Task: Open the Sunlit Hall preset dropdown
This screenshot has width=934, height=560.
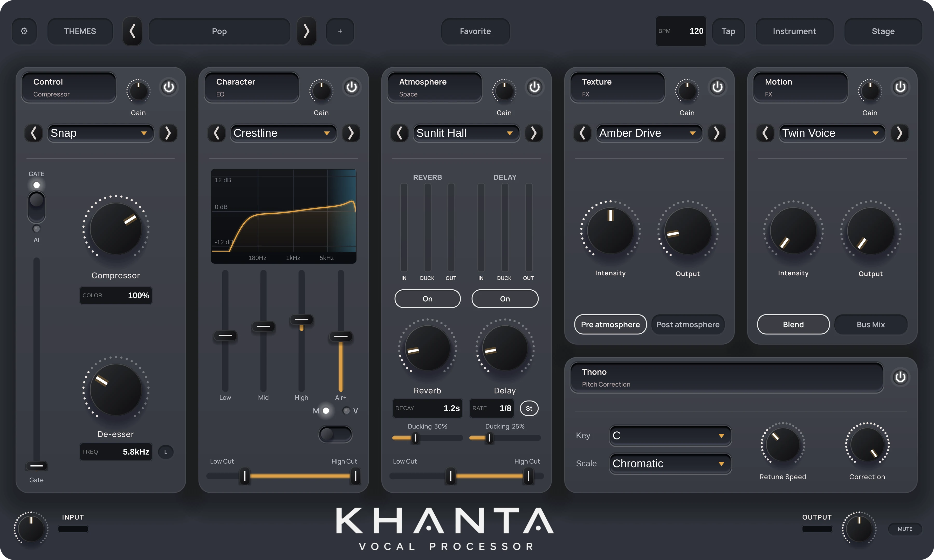Action: tap(466, 133)
